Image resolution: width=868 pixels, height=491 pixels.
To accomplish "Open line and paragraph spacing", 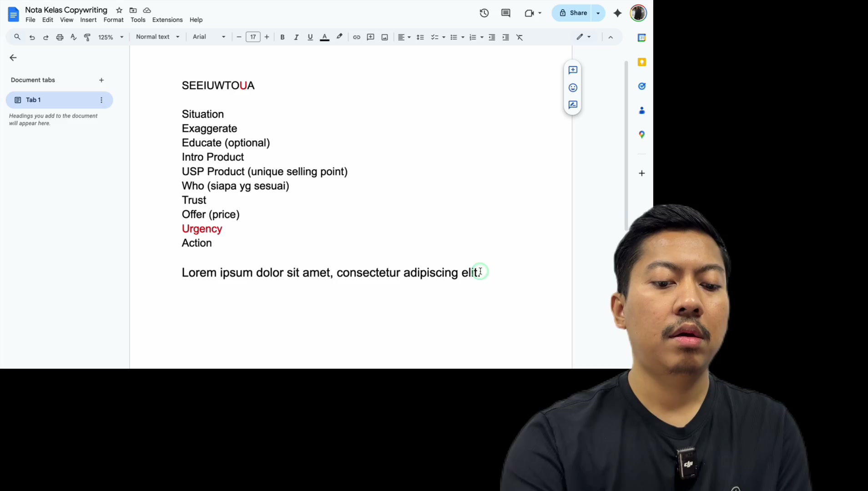I will coord(420,37).
